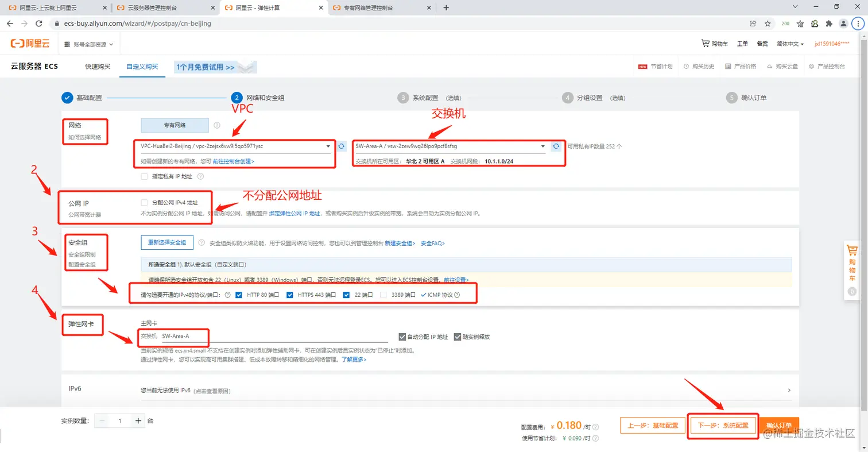Toggle the 随实例释放 checkbox
Screen dimensions: 868x452
pos(458,337)
